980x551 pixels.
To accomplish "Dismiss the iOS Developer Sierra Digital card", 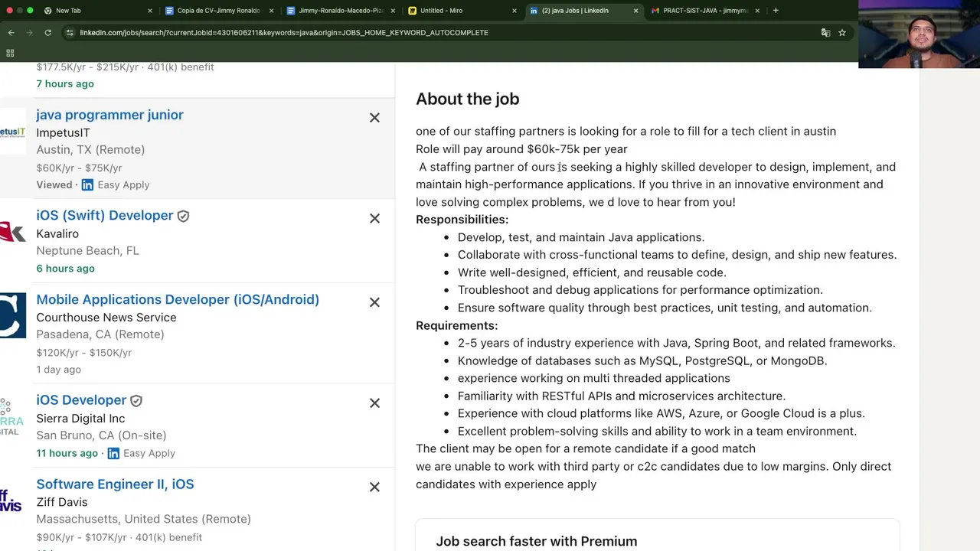I will point(374,403).
